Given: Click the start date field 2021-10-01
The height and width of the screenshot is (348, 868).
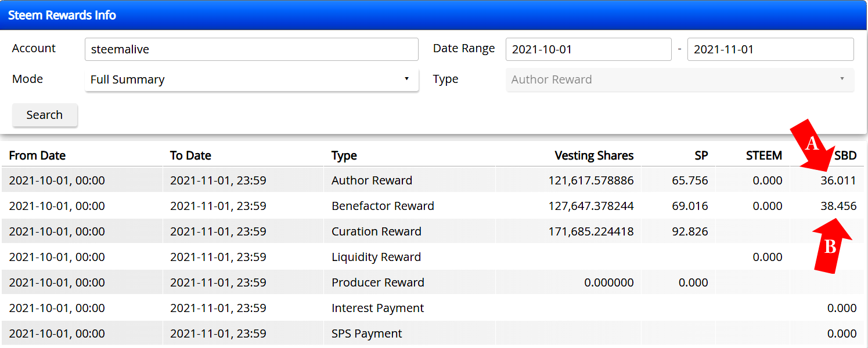Looking at the screenshot, I should coord(589,49).
